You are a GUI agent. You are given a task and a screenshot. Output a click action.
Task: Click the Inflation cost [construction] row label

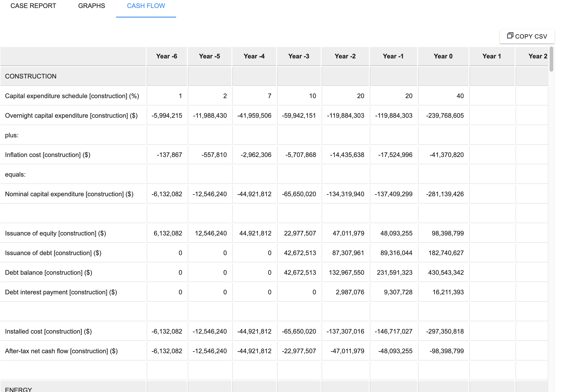pyautogui.click(x=48, y=154)
